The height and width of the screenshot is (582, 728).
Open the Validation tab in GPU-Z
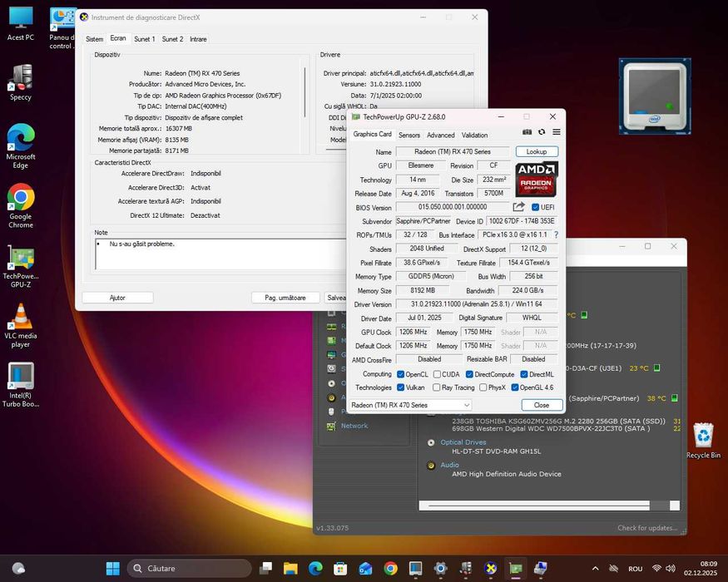coord(474,135)
